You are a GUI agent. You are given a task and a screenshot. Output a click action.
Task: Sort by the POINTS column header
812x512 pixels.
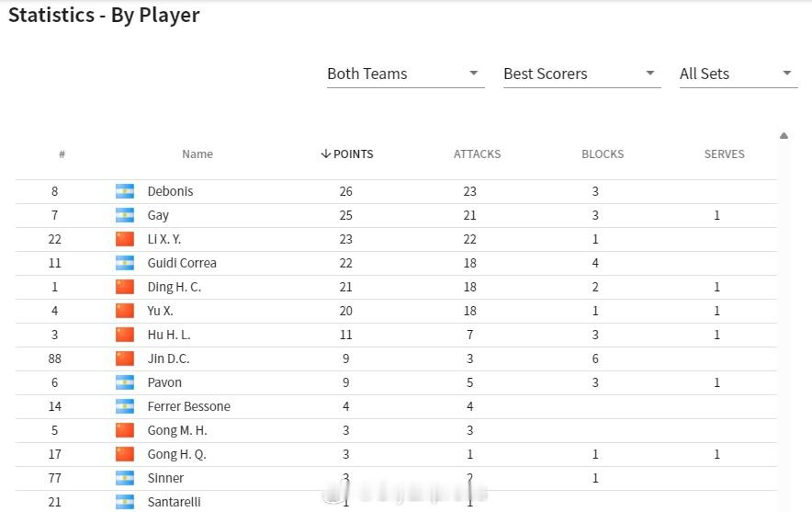coord(347,154)
